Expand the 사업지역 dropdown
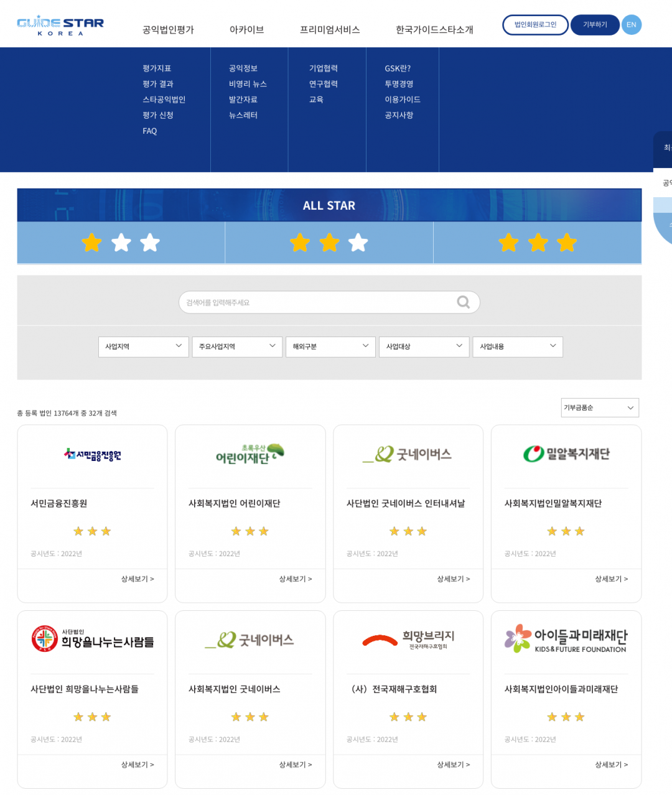The image size is (672, 795). pos(143,346)
